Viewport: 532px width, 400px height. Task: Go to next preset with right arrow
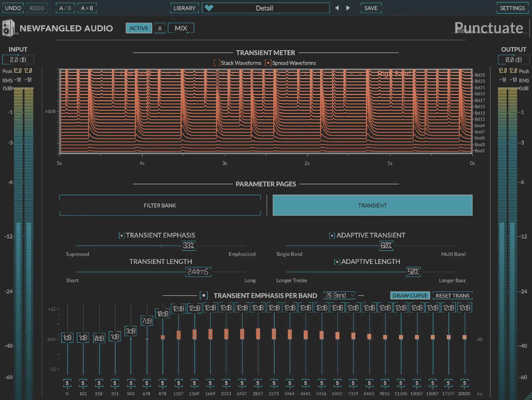(348, 8)
